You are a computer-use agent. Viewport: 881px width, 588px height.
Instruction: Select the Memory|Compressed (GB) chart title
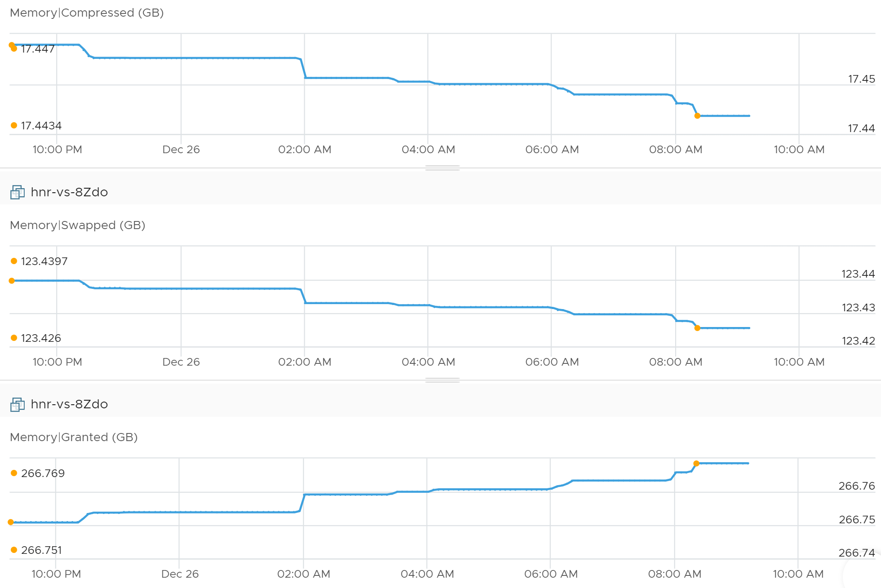click(87, 13)
